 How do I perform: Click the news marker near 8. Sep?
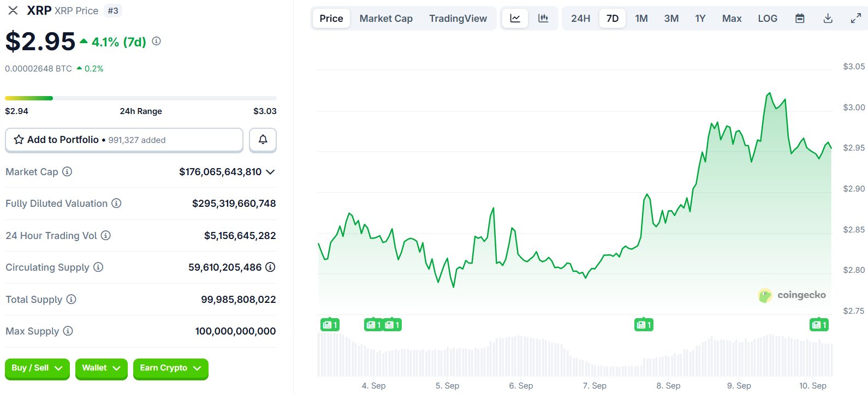[644, 325]
